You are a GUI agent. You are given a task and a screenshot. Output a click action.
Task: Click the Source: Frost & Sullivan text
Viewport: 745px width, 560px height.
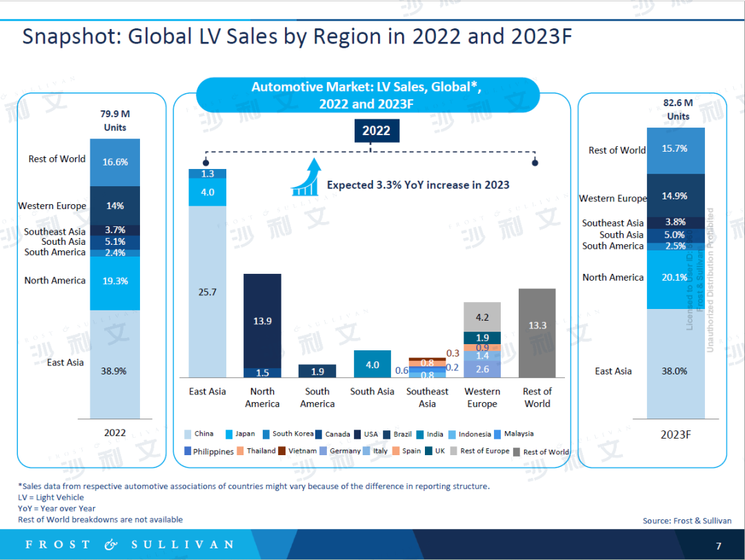[686, 521]
